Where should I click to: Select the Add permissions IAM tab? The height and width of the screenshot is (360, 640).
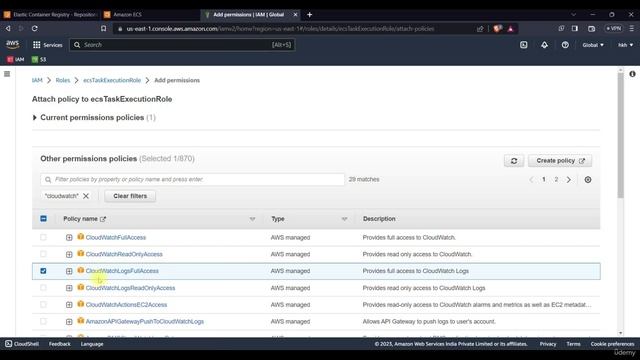pos(251,15)
